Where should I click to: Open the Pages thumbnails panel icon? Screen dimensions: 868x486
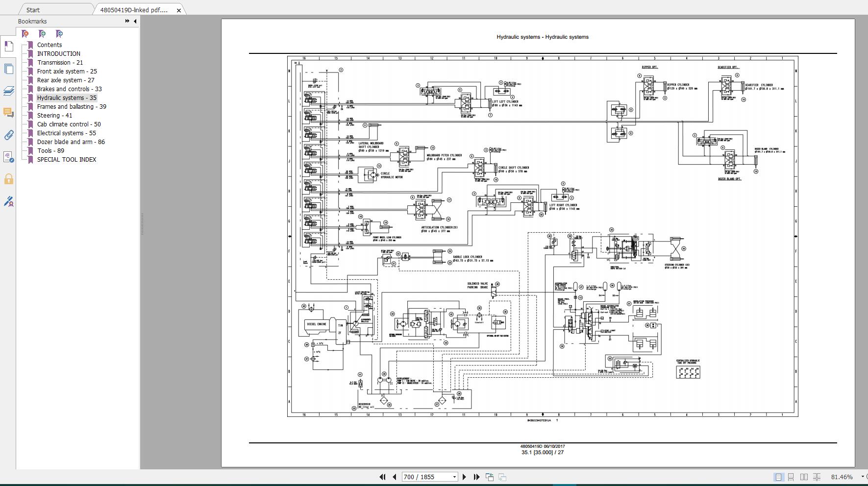click(x=8, y=69)
